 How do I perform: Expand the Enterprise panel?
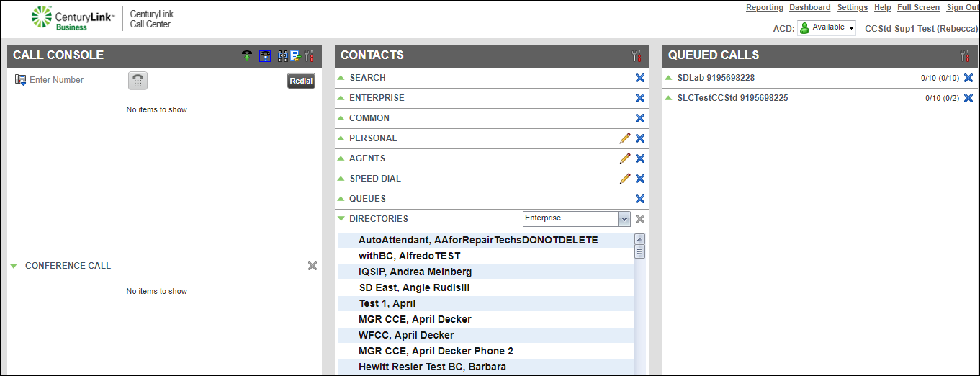point(341,98)
